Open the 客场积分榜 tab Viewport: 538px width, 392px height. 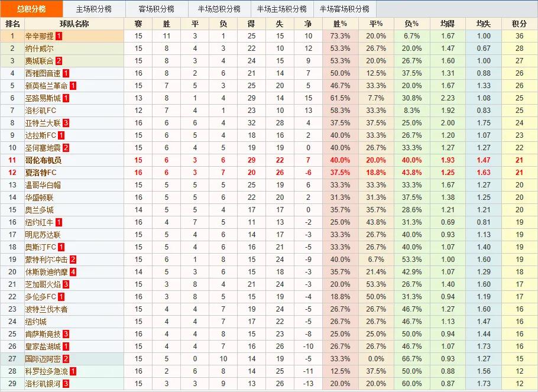coord(157,9)
